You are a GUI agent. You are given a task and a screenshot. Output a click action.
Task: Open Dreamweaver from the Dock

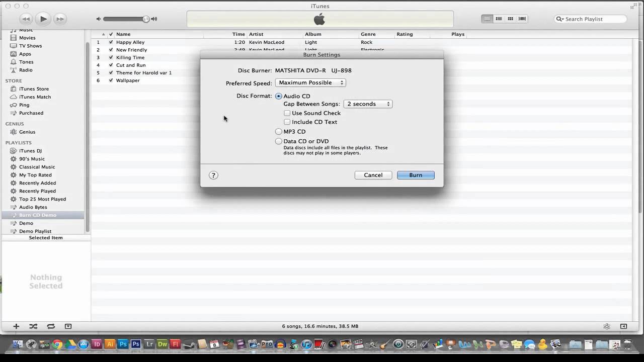[162, 344]
